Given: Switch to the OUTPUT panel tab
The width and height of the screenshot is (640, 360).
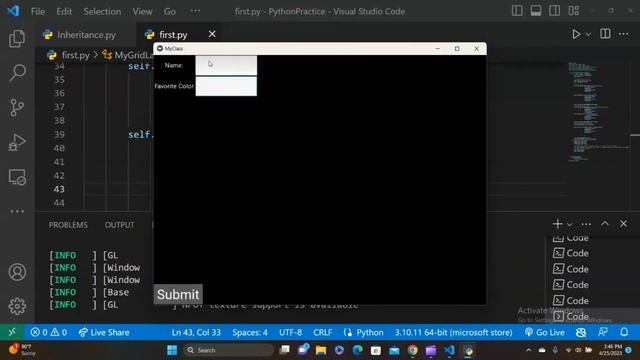Looking at the screenshot, I should coord(119,225).
